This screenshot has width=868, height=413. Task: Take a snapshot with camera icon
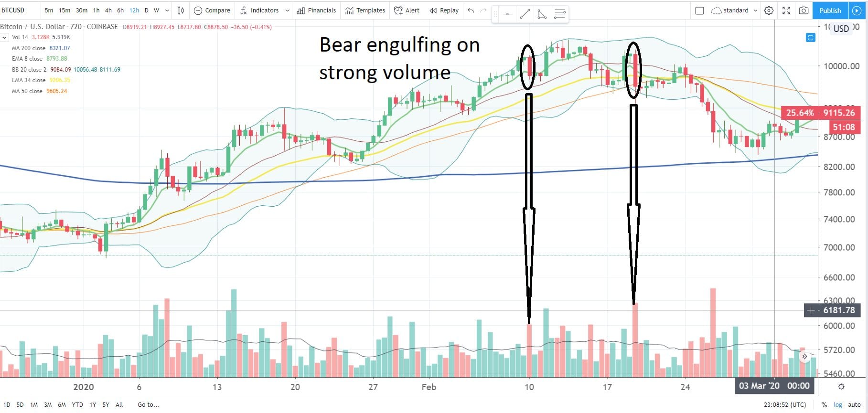[804, 11]
